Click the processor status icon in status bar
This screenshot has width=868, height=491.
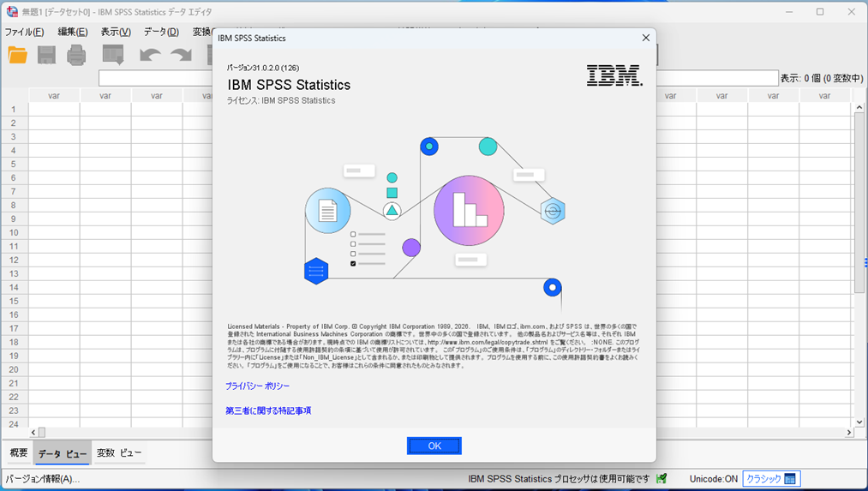point(661,478)
